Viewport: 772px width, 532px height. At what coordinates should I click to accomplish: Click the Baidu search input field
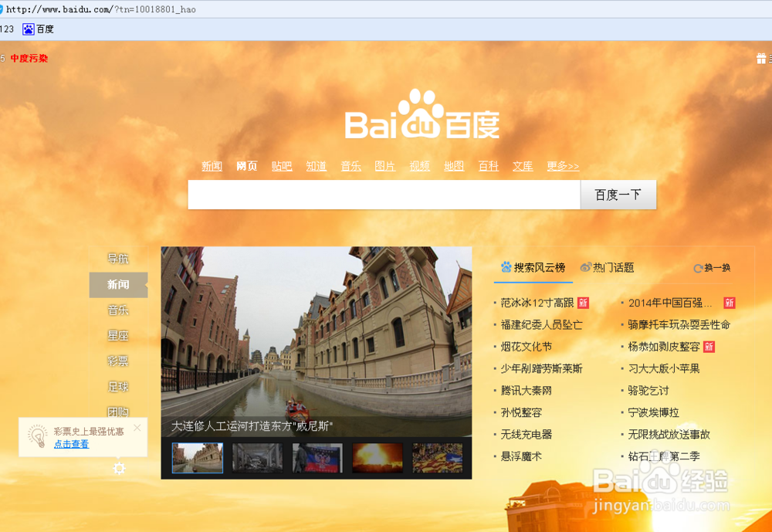click(384, 195)
